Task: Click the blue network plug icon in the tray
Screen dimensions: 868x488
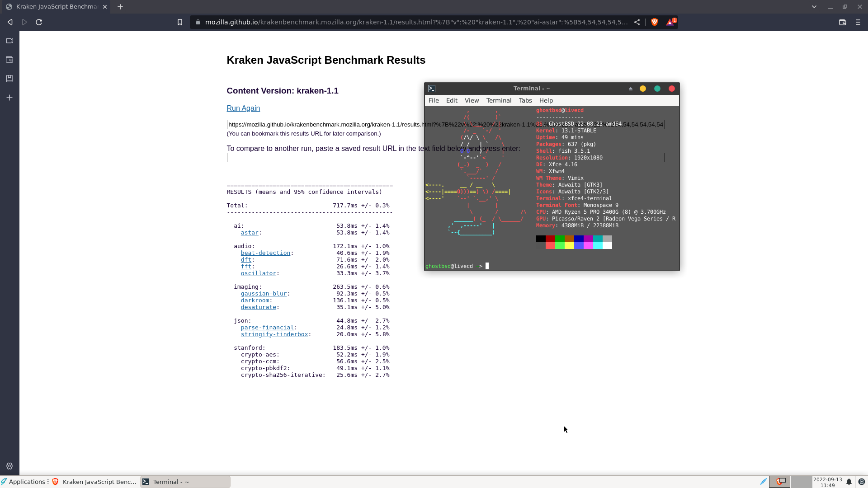Action: [764, 482]
